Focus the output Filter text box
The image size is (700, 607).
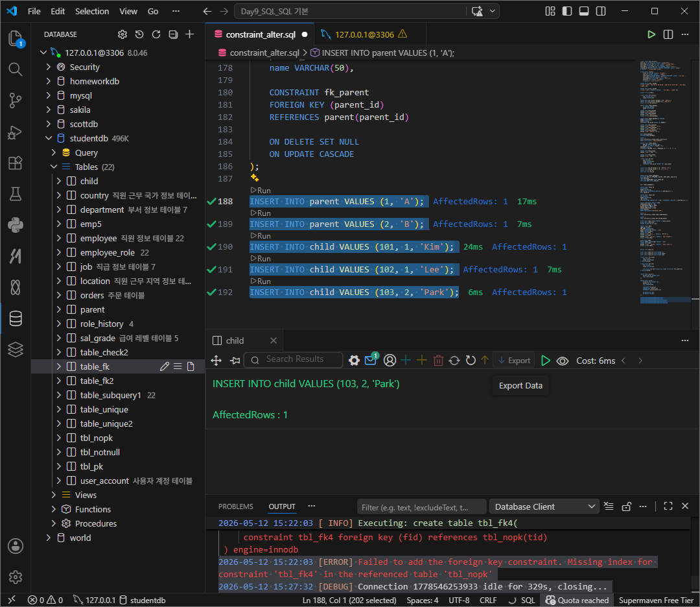point(421,507)
